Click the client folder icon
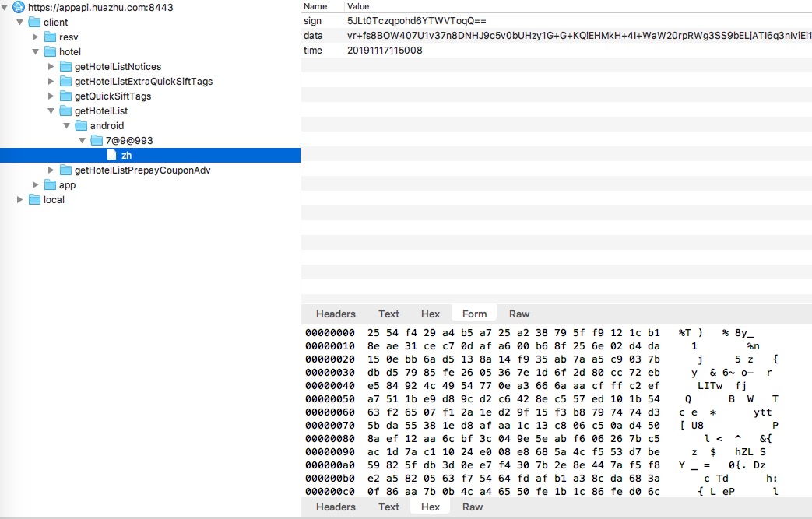The image size is (812, 519). [x=34, y=23]
